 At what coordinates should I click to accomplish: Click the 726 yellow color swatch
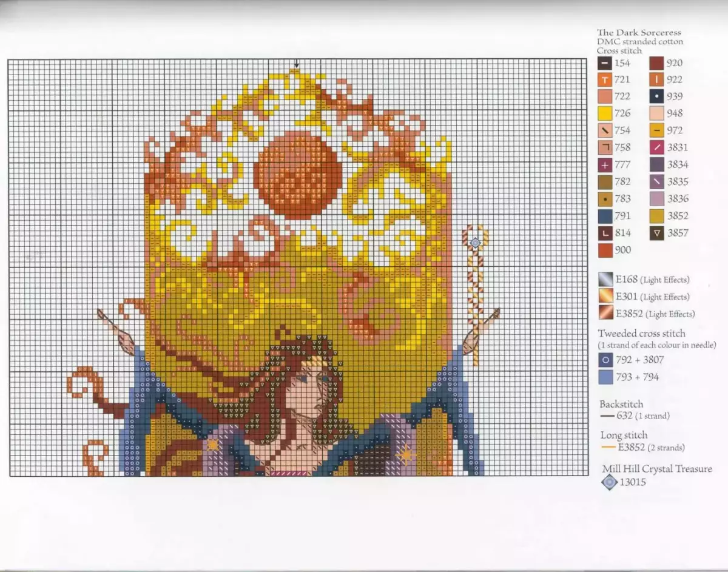pos(605,113)
